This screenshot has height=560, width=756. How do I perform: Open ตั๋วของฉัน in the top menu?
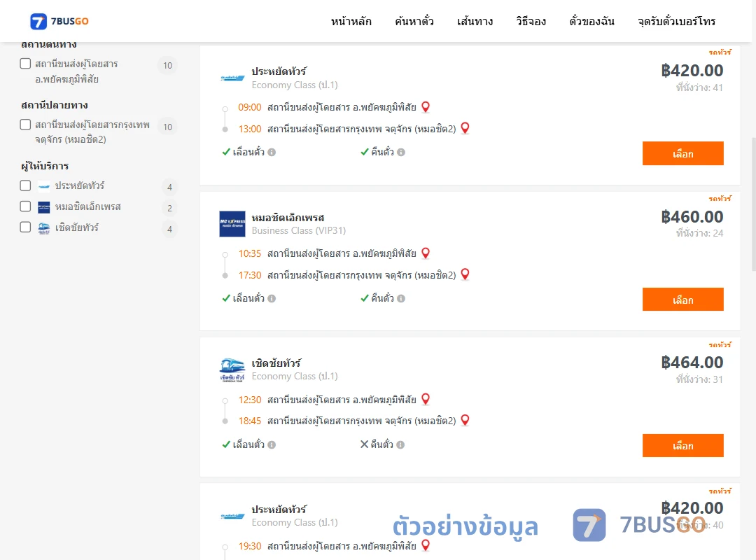591,21
